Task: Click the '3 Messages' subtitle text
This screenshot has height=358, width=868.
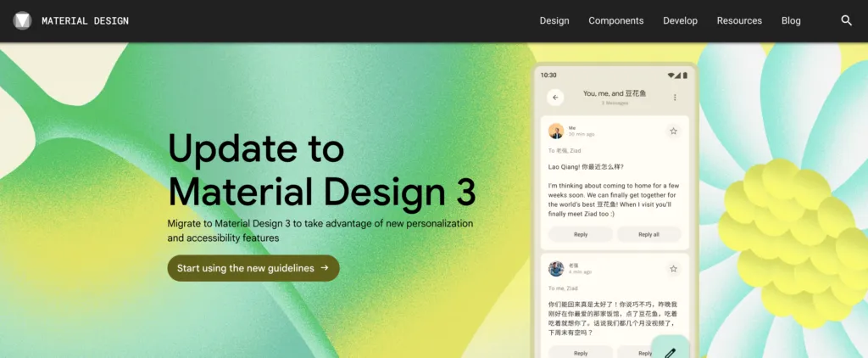Action: click(x=615, y=103)
